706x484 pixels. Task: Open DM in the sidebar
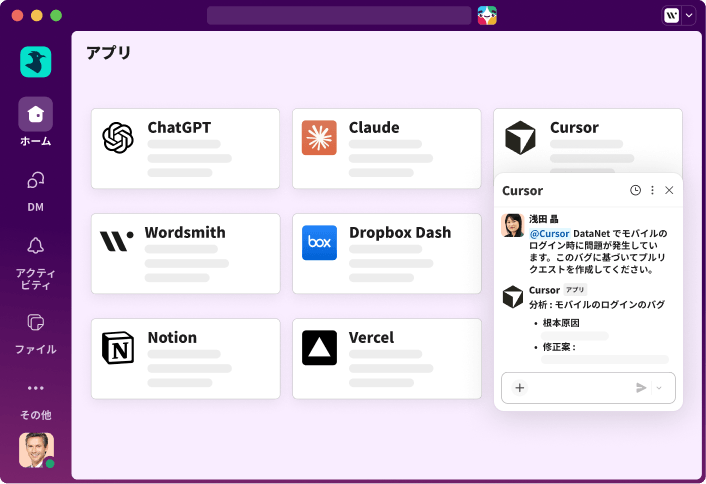36,192
